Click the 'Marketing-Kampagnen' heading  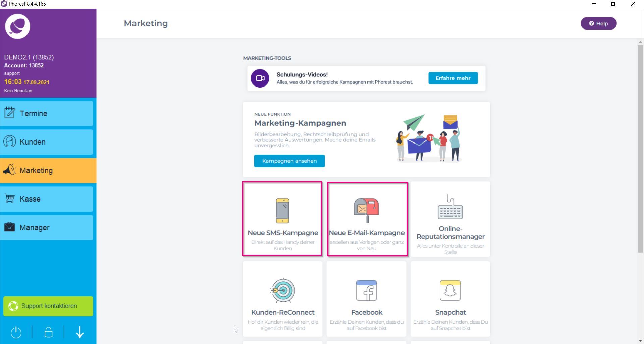[300, 123]
